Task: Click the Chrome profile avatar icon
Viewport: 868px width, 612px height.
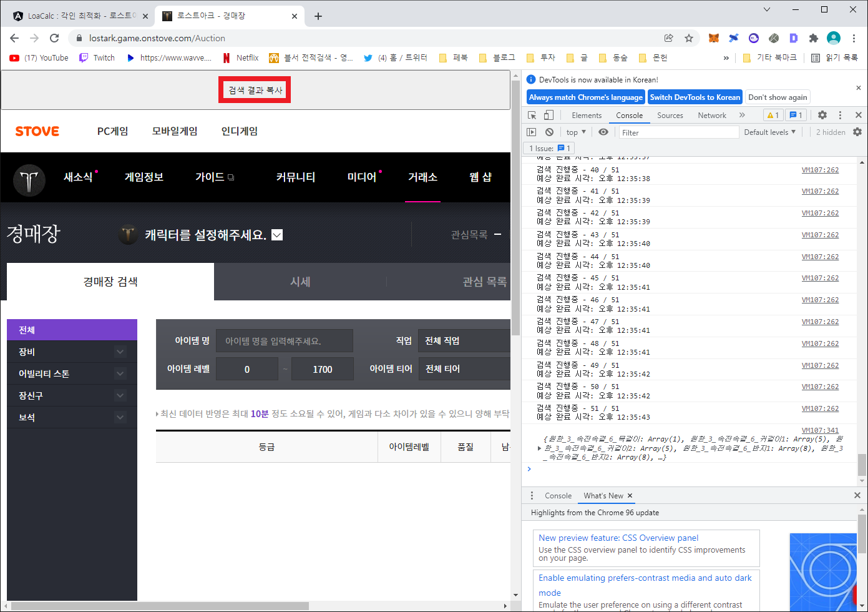Action: pos(834,38)
